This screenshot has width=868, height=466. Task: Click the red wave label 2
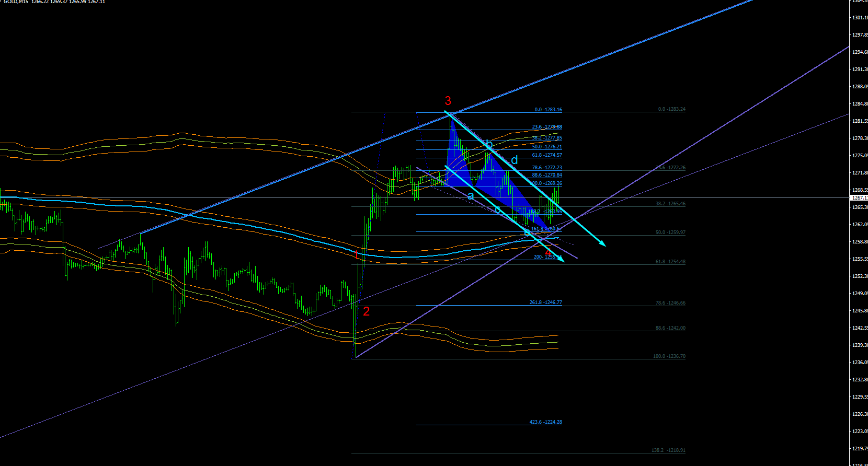coord(366,311)
